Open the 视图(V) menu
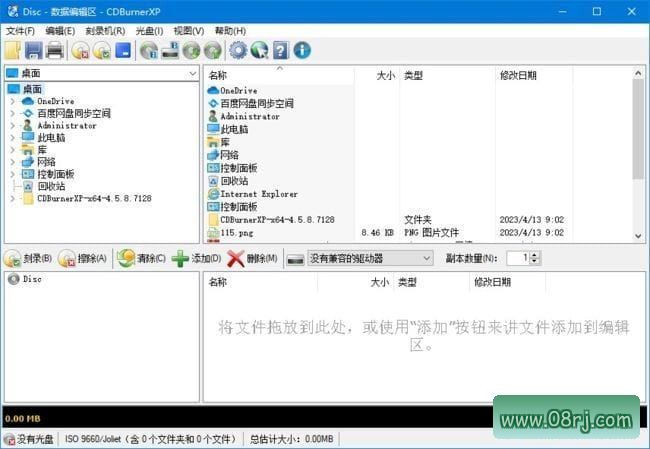Image resolution: width=650 pixels, height=449 pixels. (189, 31)
